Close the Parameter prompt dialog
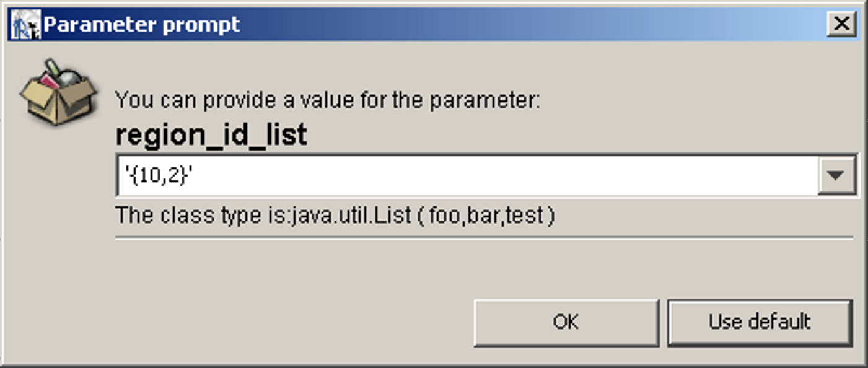This screenshot has height=368, width=868. point(841,24)
